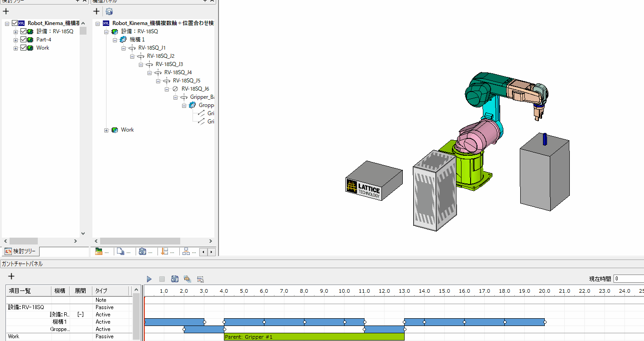
Task: Collapse the RV-18SQ_J1 node in structure tree
Action: (124, 48)
